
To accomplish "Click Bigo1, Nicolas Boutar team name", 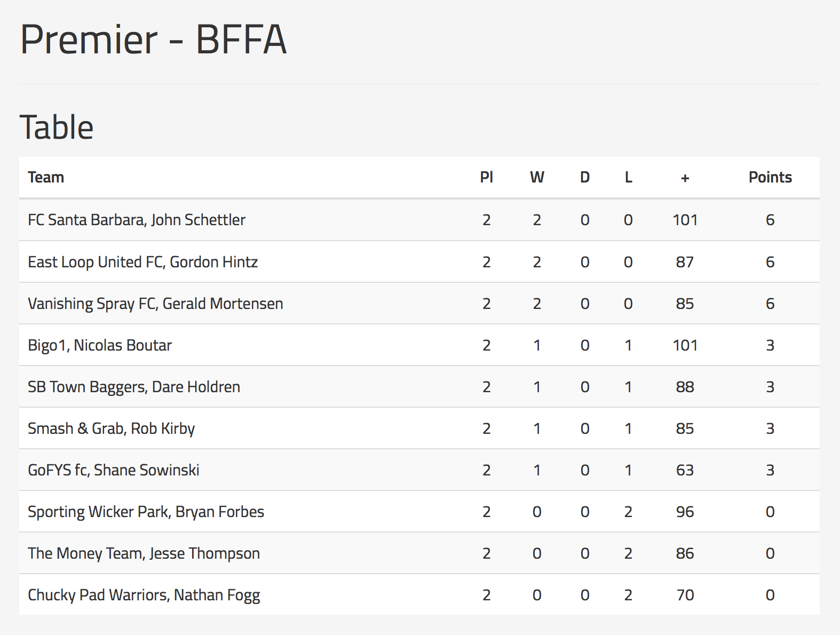I will click(x=100, y=345).
